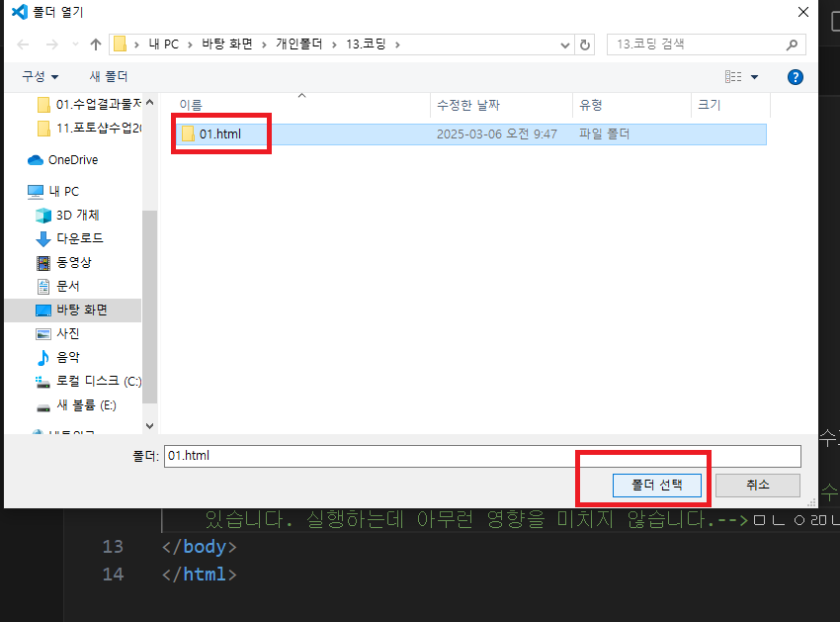Screen dimensions: 840x622
Task: Open help with the question mark icon
Action: [x=795, y=77]
